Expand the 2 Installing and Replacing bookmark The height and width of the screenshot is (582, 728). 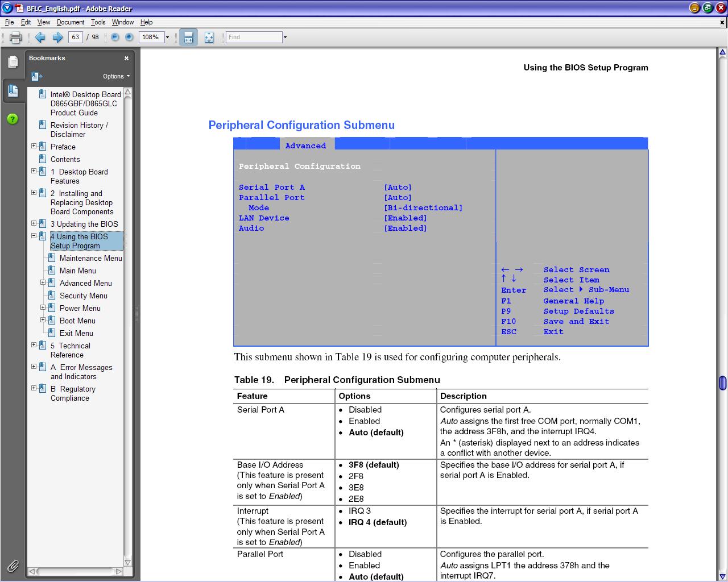point(34,193)
